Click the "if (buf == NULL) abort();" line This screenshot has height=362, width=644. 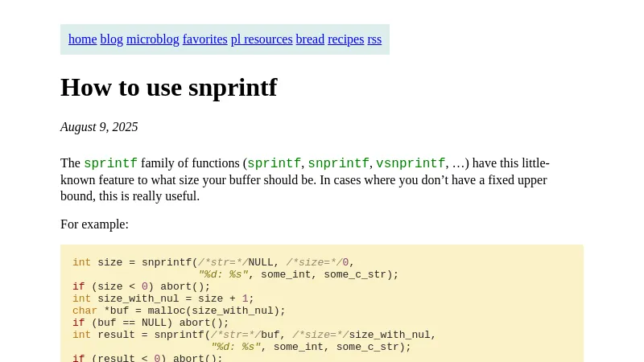click(x=151, y=323)
